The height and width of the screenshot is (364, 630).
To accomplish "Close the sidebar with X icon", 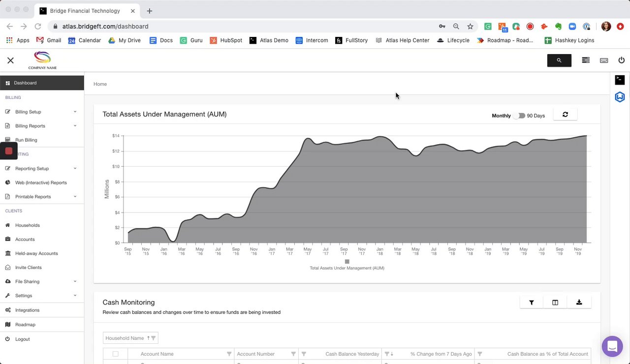I will [10, 60].
